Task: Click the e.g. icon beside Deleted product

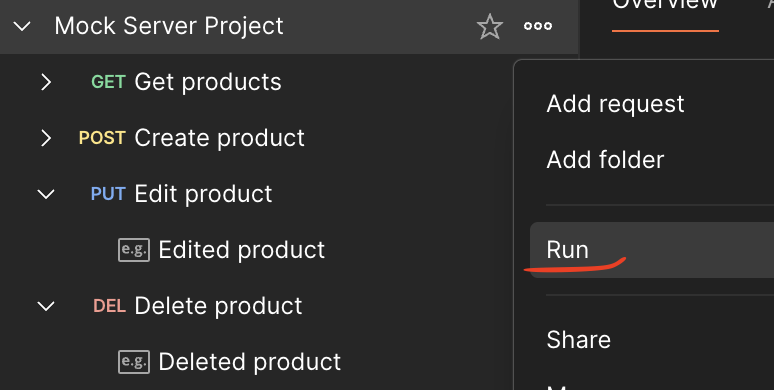Action: point(134,362)
